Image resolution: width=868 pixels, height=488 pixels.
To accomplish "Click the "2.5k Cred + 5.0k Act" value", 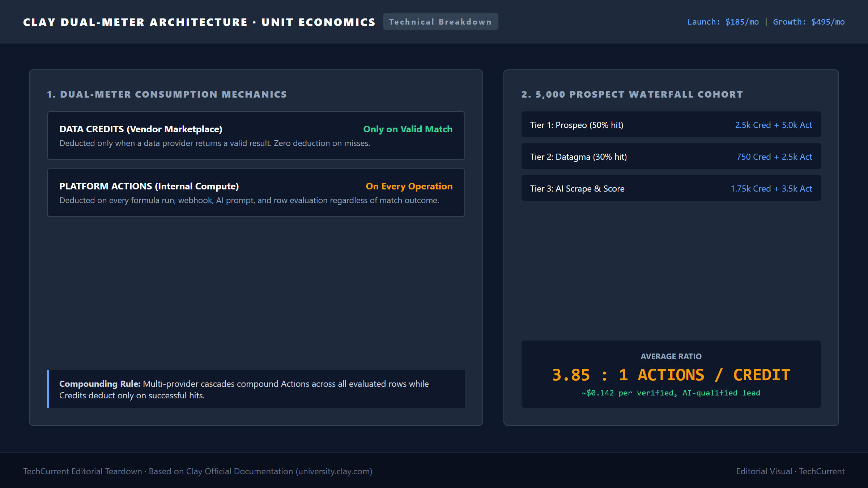I will (774, 125).
